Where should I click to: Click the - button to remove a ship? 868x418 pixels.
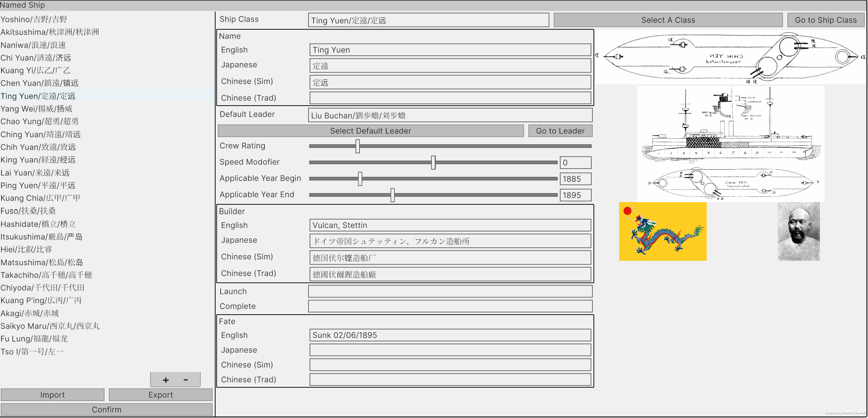[x=185, y=380]
